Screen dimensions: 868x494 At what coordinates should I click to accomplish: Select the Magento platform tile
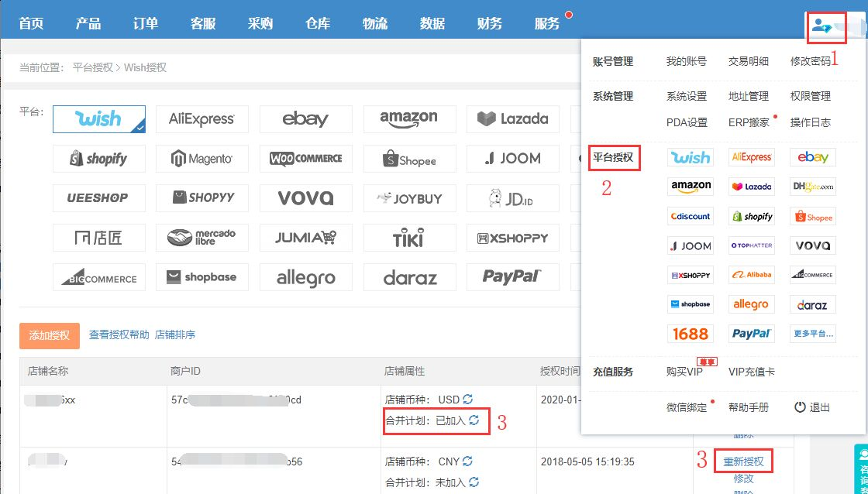[x=202, y=159]
